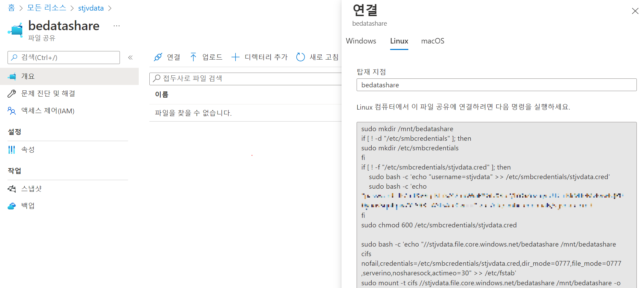Open the 모든 리소스 breadcrumb link
644x288 pixels.
(x=47, y=8)
